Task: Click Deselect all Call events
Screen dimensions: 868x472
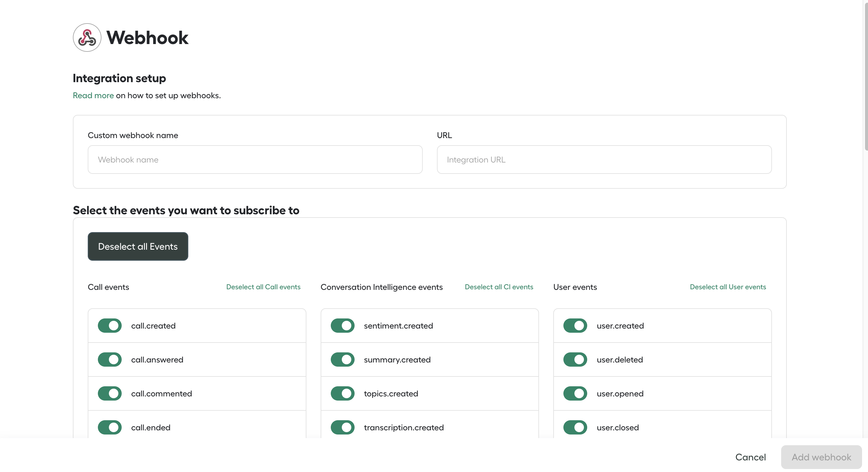Action: tap(264, 287)
